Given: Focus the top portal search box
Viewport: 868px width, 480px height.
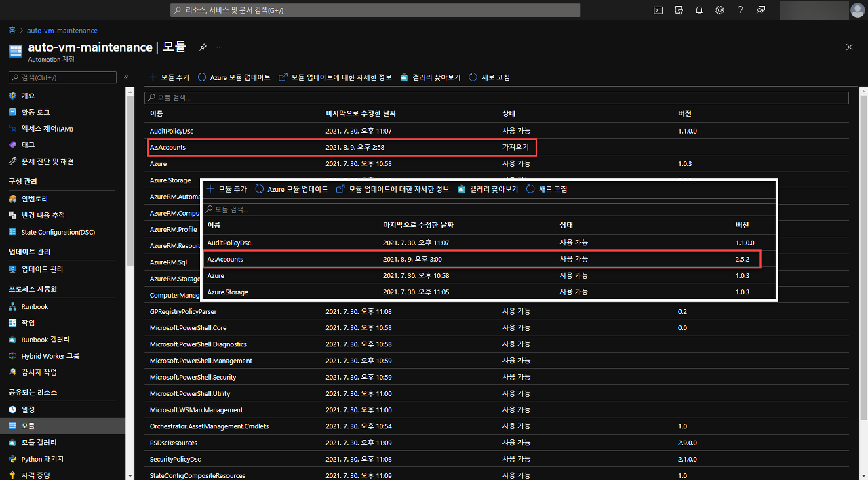Looking at the screenshot, I should 375,10.
